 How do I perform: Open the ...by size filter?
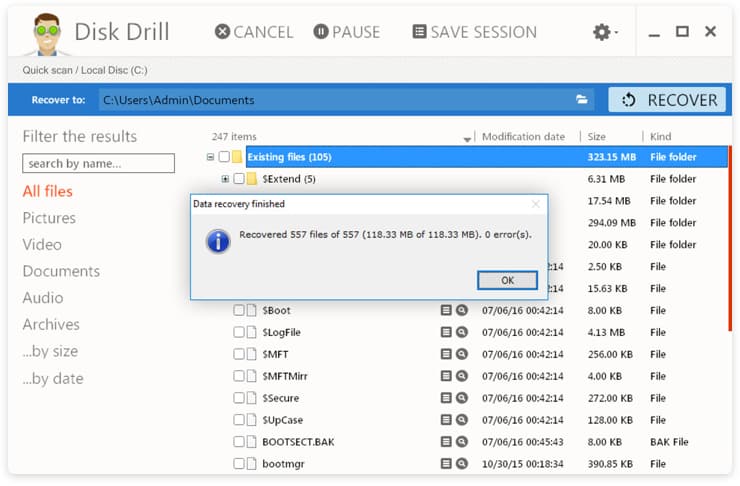pos(50,352)
